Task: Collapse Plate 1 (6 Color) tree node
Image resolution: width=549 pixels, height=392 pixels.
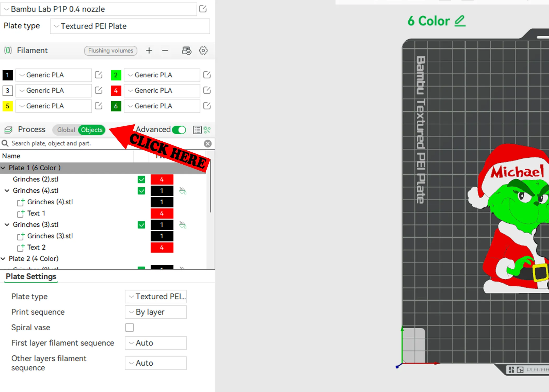Action: click(x=3, y=168)
